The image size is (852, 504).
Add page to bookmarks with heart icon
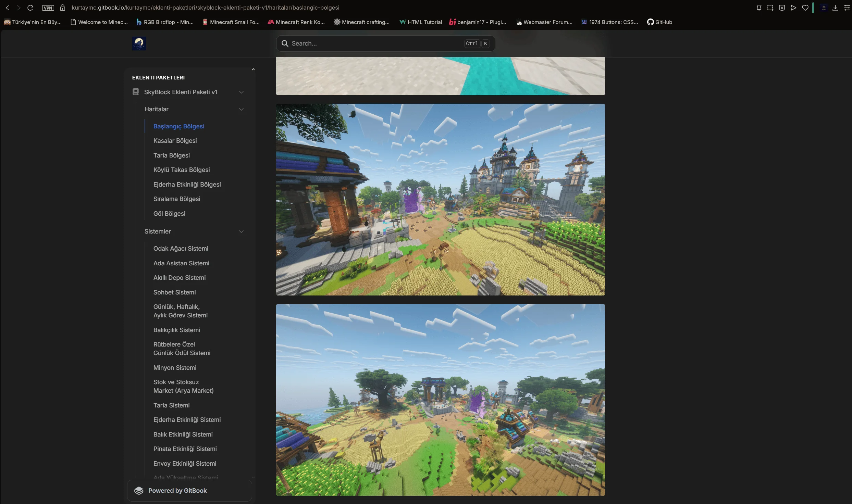tap(805, 8)
